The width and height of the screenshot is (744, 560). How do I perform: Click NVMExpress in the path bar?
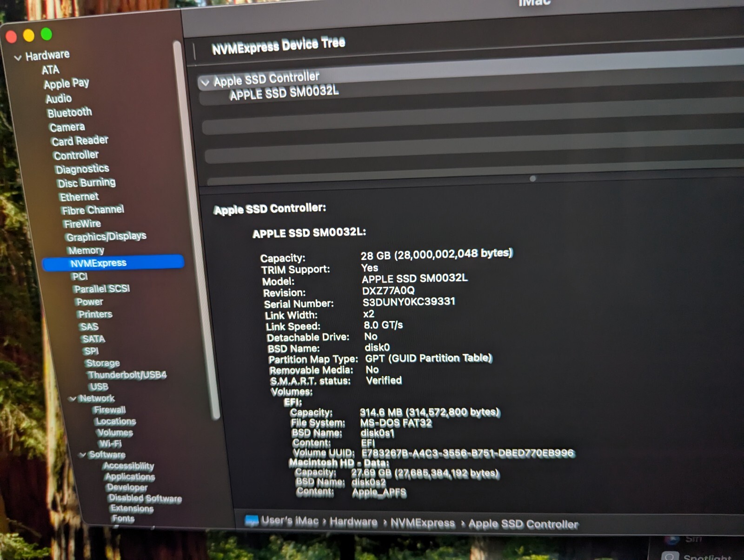(423, 523)
